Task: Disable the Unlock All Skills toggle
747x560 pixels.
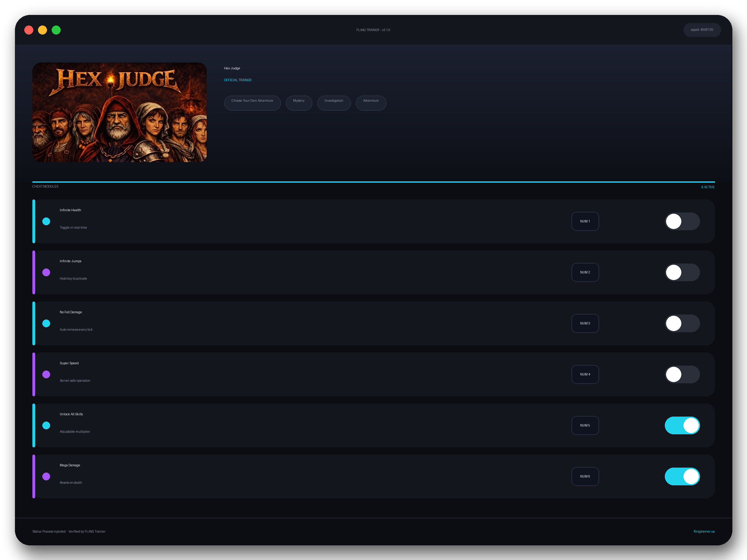Action: tap(682, 425)
